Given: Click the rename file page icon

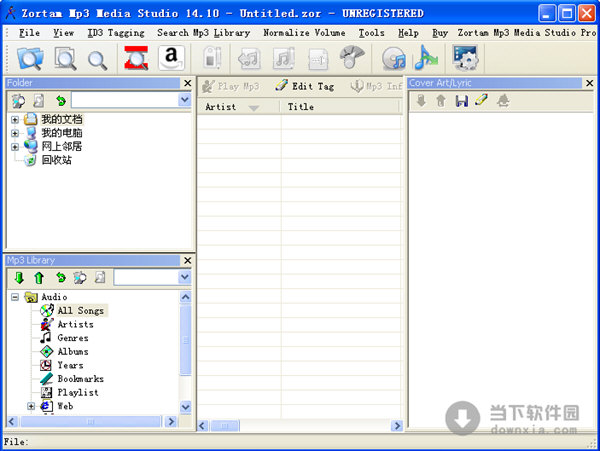Looking at the screenshot, I should tap(318, 59).
